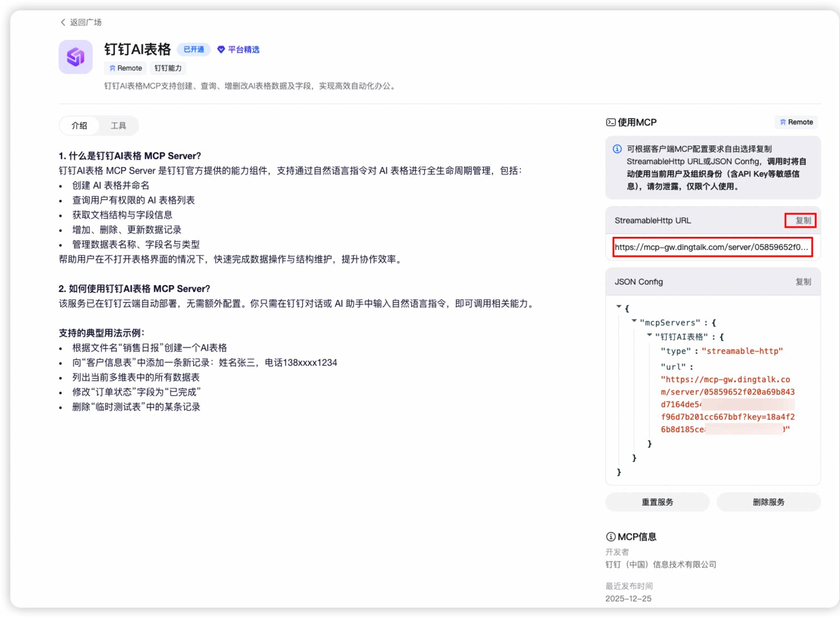Copy the StreamableHttp URL with 复制
The height and width of the screenshot is (618, 840).
pos(803,220)
